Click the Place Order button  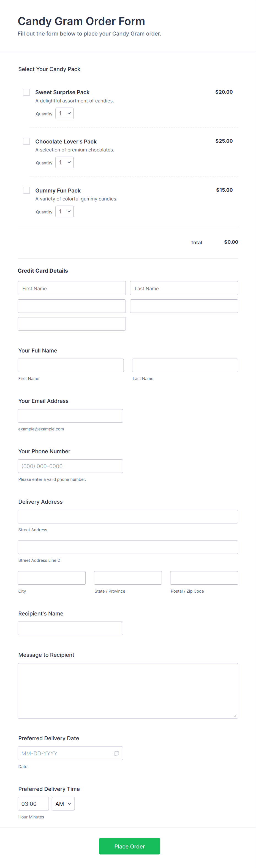click(x=129, y=846)
